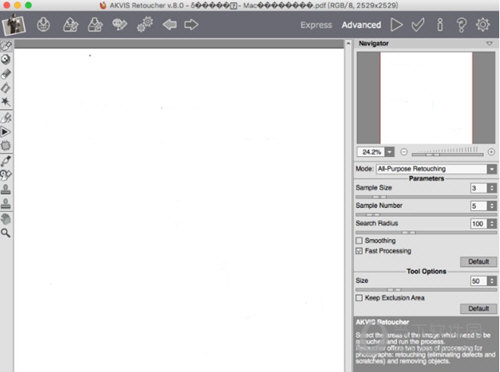Collapse the Navigator panel arrow
Viewport: 500px width, 372px height.
click(x=489, y=43)
